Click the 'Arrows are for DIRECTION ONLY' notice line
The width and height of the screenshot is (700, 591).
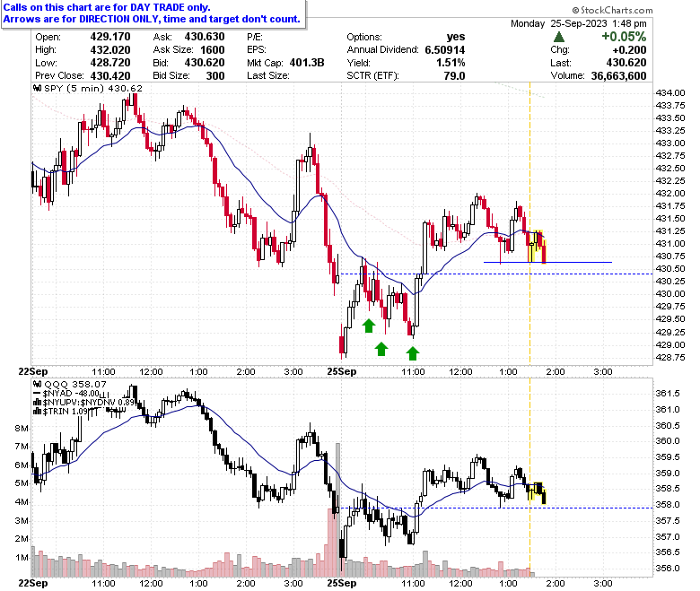click(152, 19)
